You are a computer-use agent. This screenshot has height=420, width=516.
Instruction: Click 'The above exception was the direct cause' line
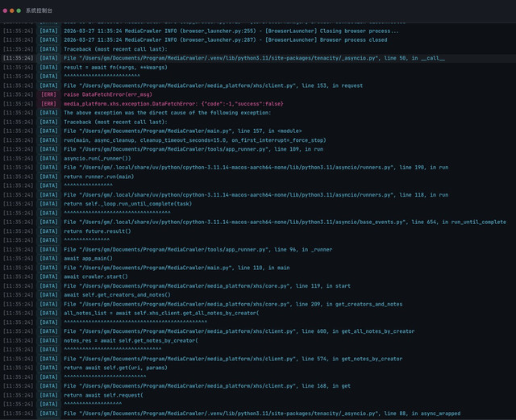pos(167,113)
